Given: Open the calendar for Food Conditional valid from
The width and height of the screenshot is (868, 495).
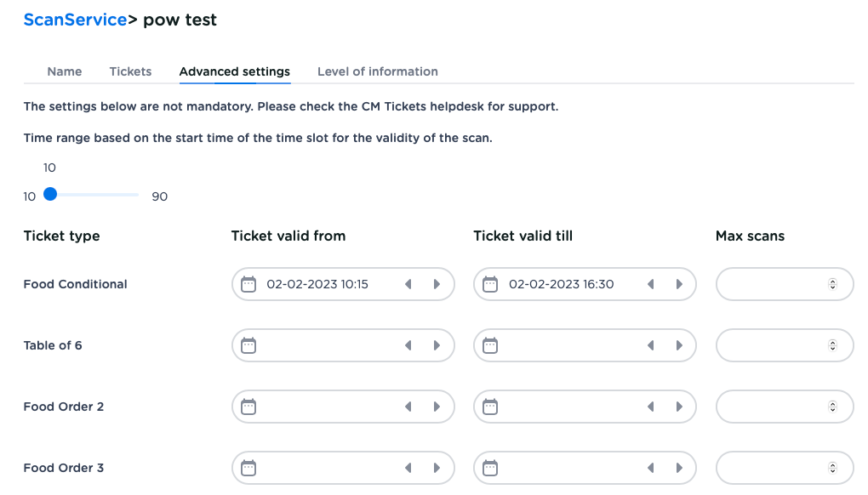Looking at the screenshot, I should point(248,284).
